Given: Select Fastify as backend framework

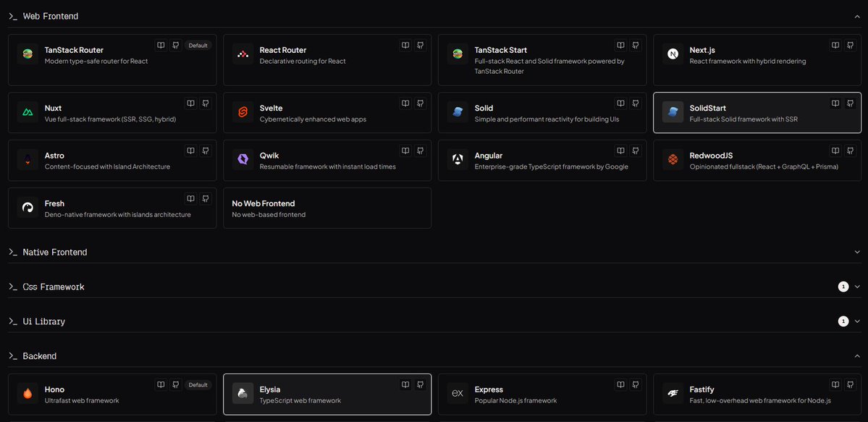Looking at the screenshot, I should (x=757, y=394).
